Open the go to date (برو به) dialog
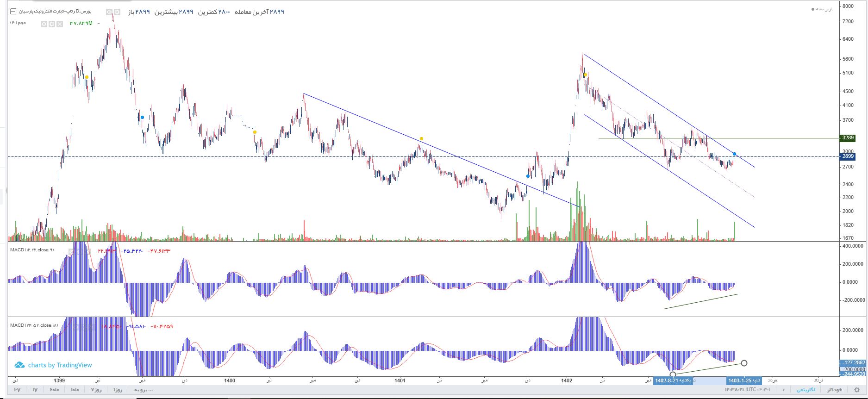 click(x=144, y=390)
